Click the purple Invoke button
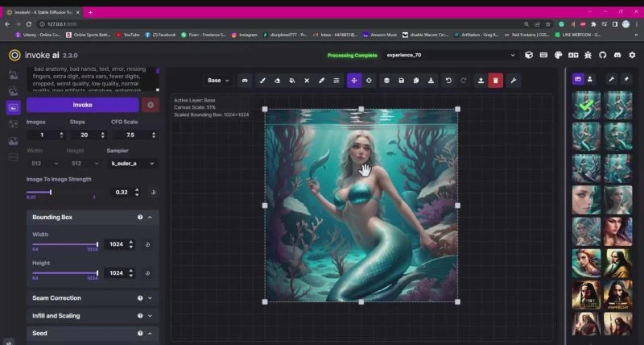 tap(82, 105)
